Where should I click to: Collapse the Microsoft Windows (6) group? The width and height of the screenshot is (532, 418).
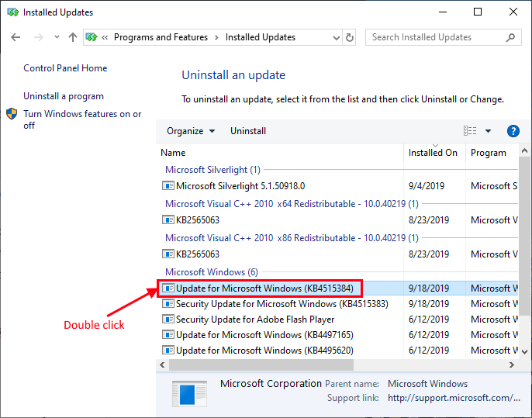click(212, 272)
